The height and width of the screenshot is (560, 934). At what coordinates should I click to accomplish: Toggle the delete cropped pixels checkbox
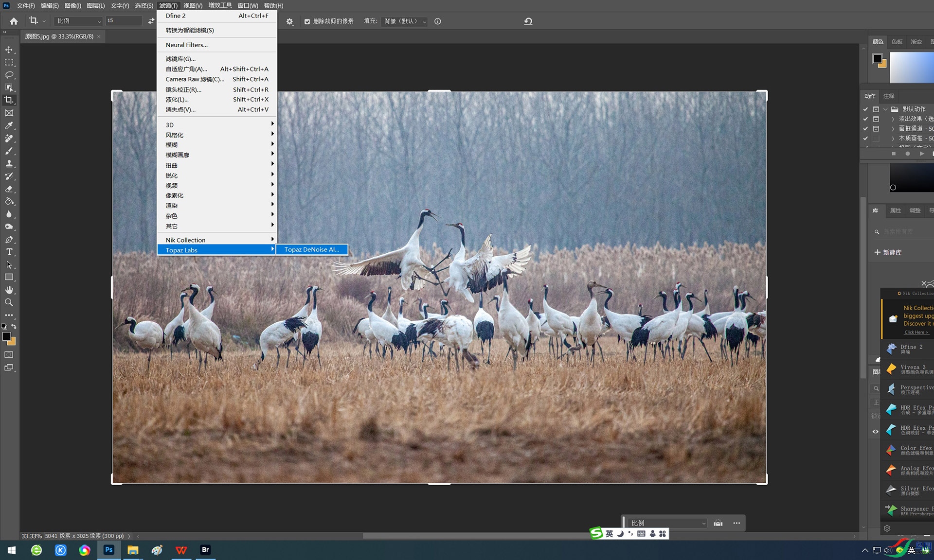(x=307, y=21)
